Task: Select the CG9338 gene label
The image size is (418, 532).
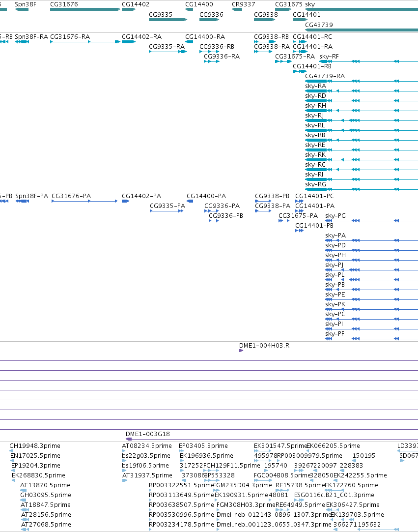Action: pyautogui.click(x=266, y=15)
